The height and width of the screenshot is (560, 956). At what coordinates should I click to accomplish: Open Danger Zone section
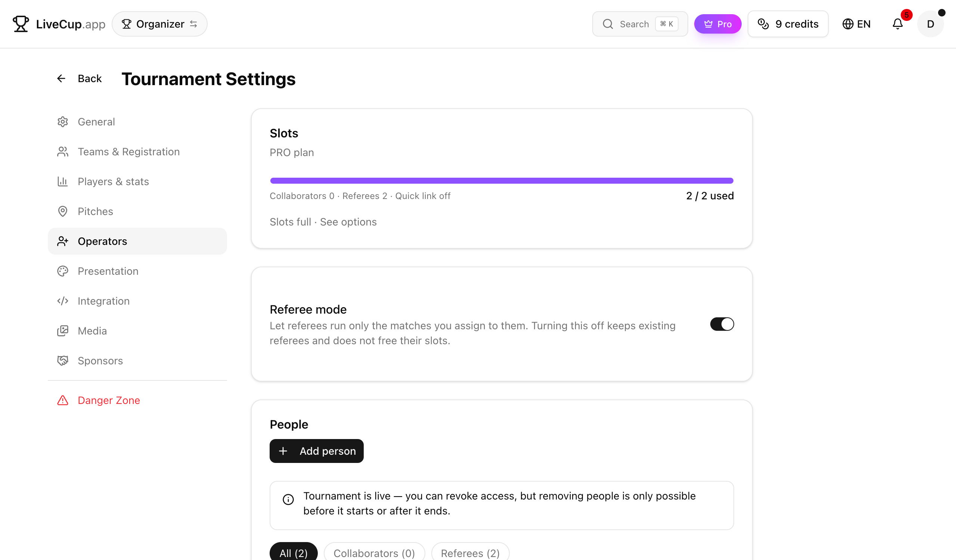tap(137, 400)
